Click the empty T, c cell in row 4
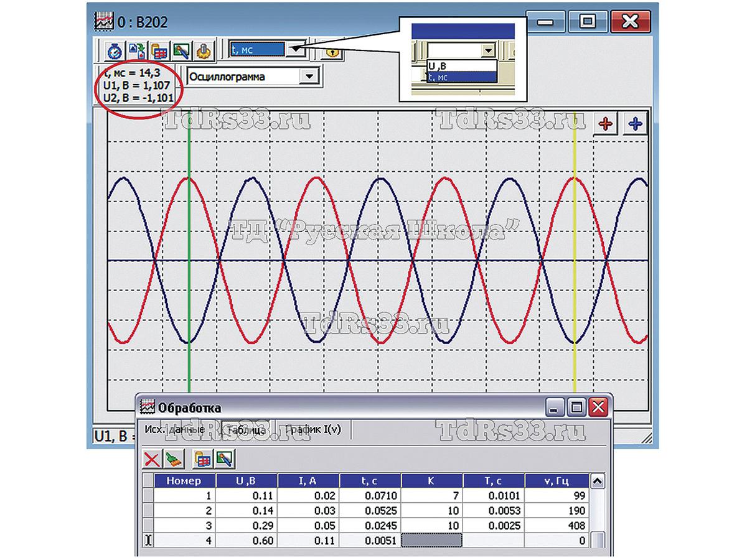Screen dimensions: 747x560 coord(493,541)
